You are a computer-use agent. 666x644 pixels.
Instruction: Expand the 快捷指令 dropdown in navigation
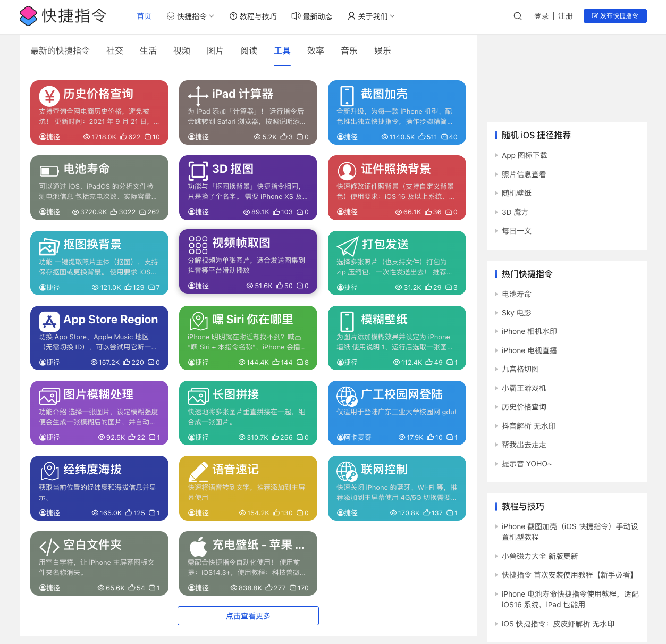(190, 16)
